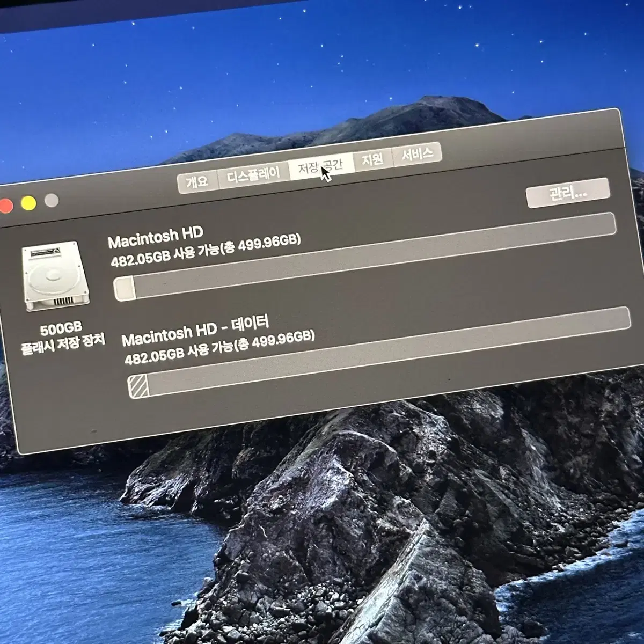The height and width of the screenshot is (644, 644).
Task: Click the red close window button
Action: click(x=5, y=206)
